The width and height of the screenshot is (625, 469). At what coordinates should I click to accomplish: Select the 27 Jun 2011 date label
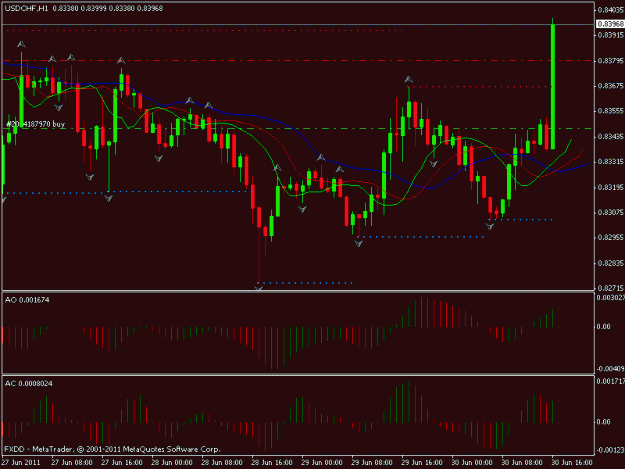(x=21, y=462)
